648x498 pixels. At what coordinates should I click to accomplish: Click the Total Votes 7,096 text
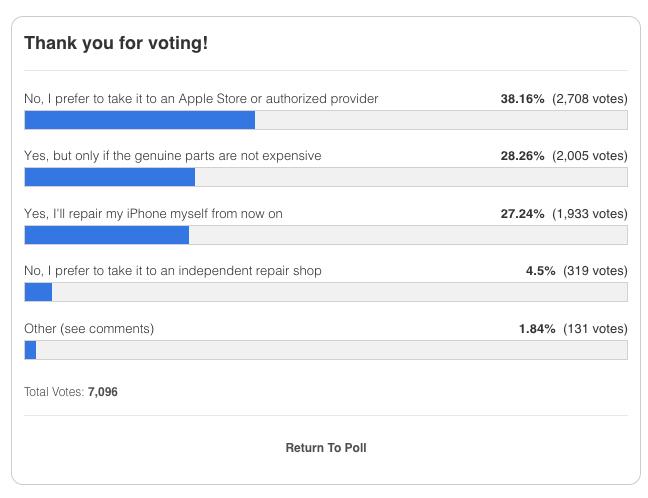(71, 391)
